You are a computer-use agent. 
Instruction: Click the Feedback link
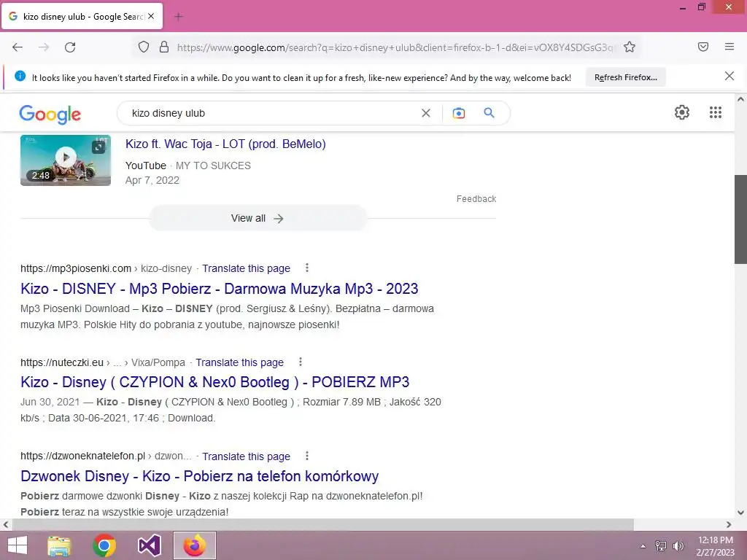click(x=476, y=199)
